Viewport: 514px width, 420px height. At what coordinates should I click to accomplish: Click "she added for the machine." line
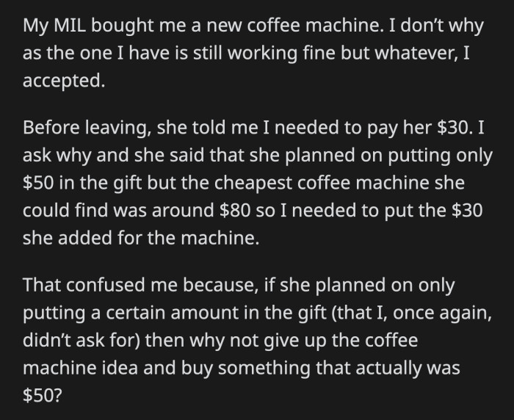coord(141,238)
